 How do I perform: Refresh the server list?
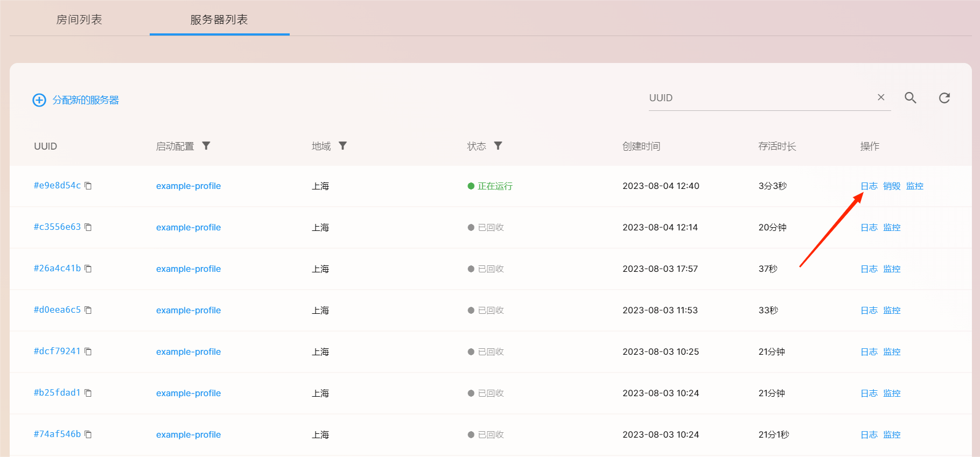[x=944, y=97]
